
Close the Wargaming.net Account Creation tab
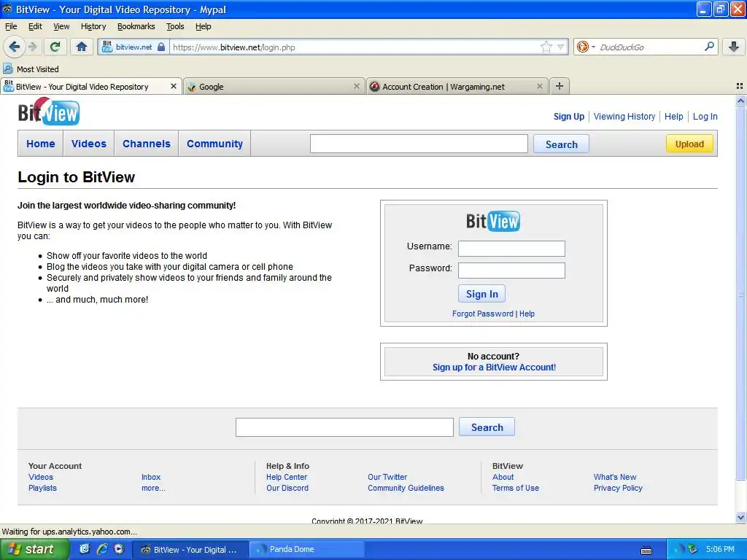coord(539,86)
